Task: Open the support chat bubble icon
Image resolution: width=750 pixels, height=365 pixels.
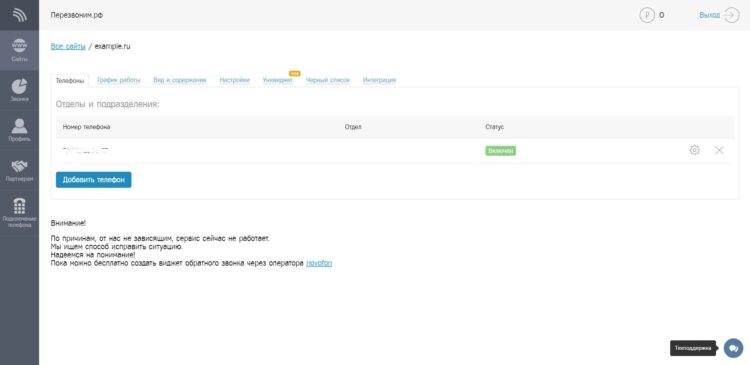Action: (x=733, y=348)
